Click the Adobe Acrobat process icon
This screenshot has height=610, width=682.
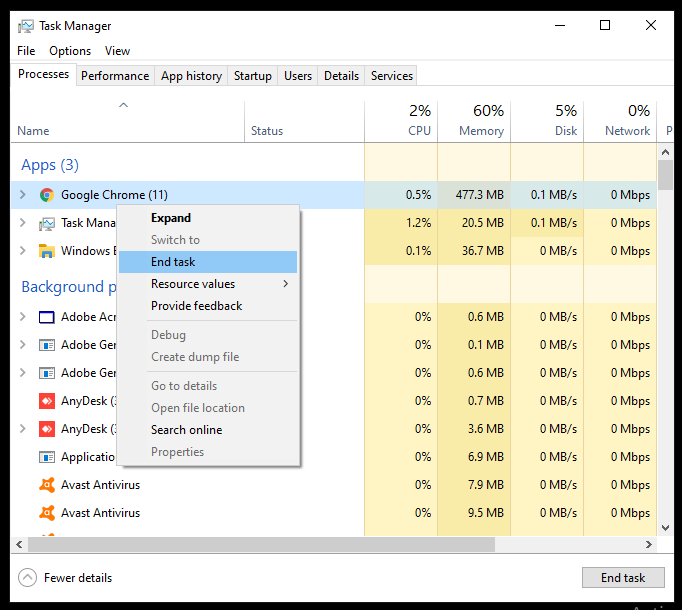tap(47, 317)
